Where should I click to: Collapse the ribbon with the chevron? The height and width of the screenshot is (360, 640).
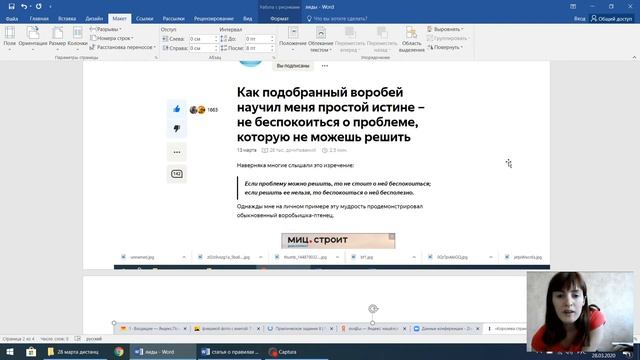[634, 58]
